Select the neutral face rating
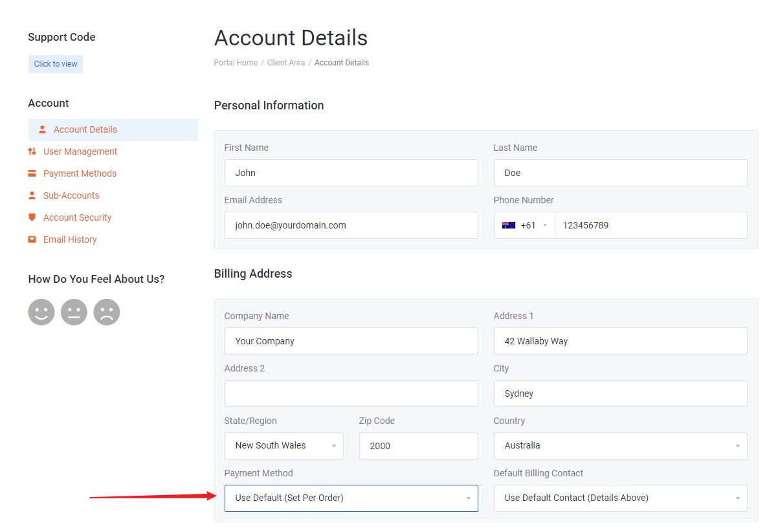 pos(74,312)
